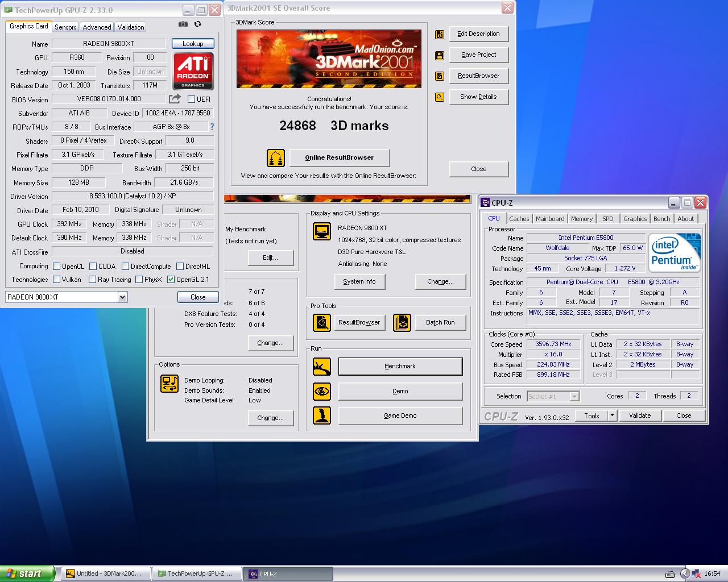Toggle the OpenCL checkbox
The width and height of the screenshot is (728, 582).
56,266
